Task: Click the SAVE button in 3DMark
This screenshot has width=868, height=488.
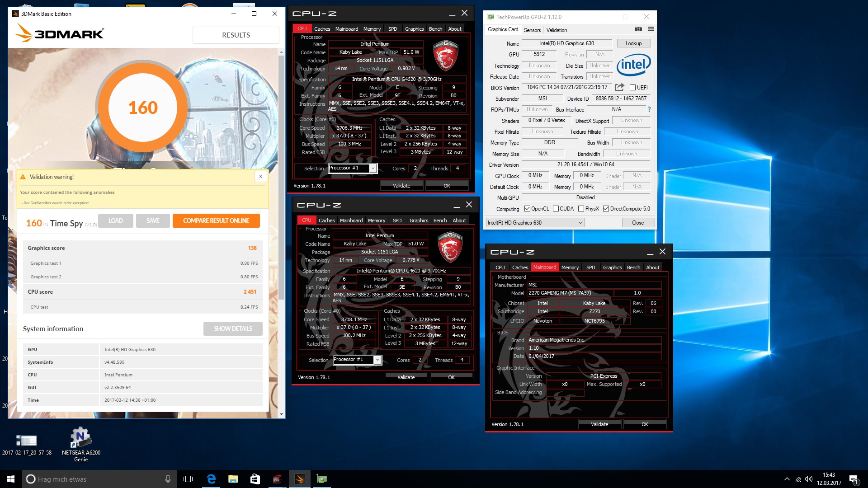Action: (153, 221)
